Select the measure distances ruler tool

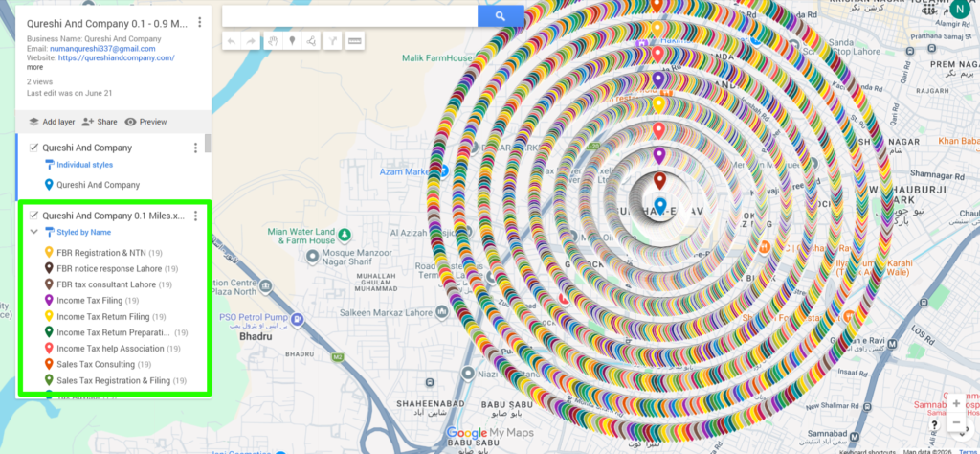pyautogui.click(x=354, y=41)
